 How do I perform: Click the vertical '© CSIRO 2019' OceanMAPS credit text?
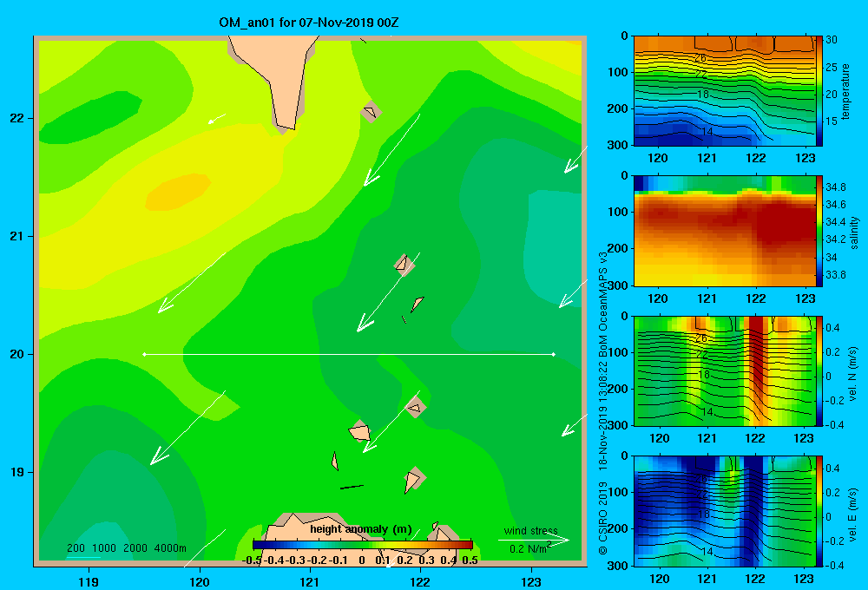[603, 403]
